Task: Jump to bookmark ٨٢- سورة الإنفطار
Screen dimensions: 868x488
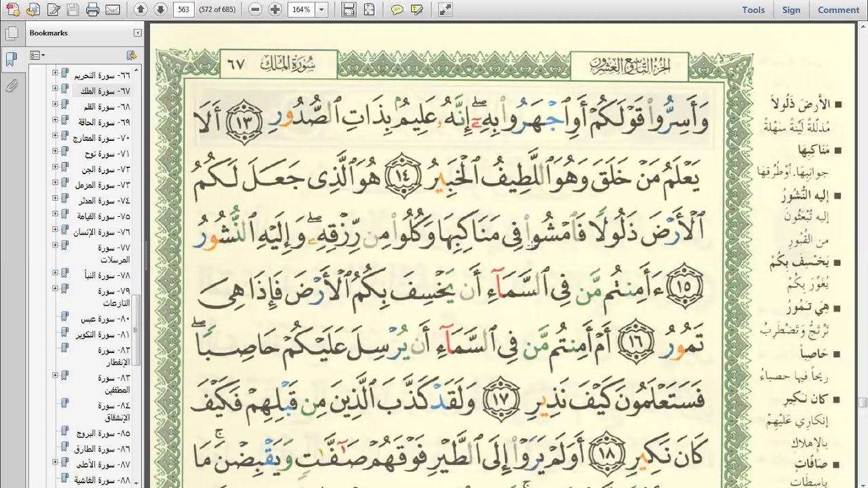Action: (x=113, y=357)
